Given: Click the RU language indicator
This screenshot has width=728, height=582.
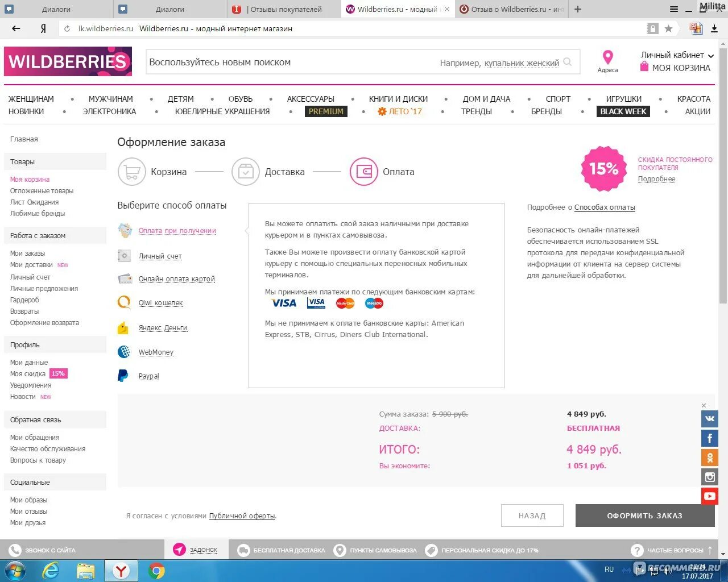Looking at the screenshot, I should click(609, 569).
